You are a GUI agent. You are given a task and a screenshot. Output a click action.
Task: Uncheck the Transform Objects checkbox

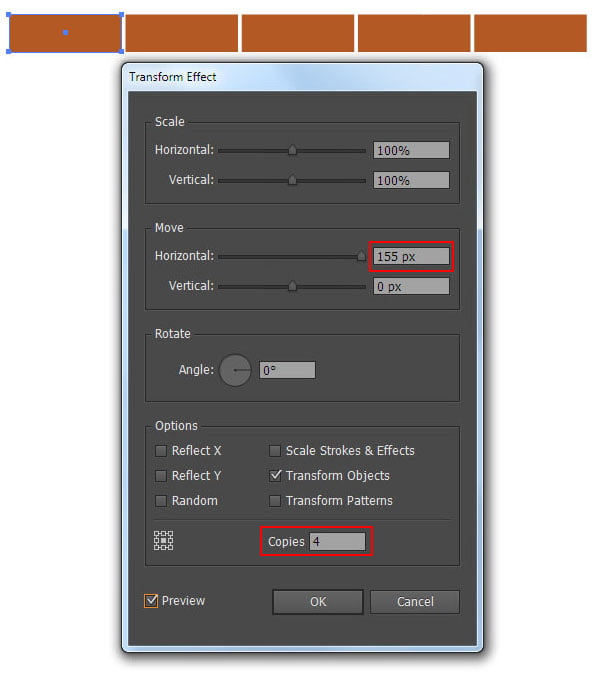[275, 476]
